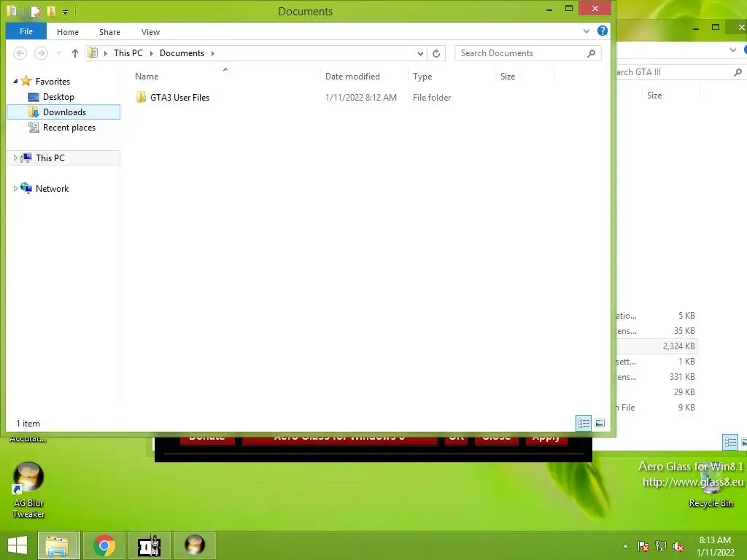Expand the arrow after Documents breadcrumb

tap(213, 53)
